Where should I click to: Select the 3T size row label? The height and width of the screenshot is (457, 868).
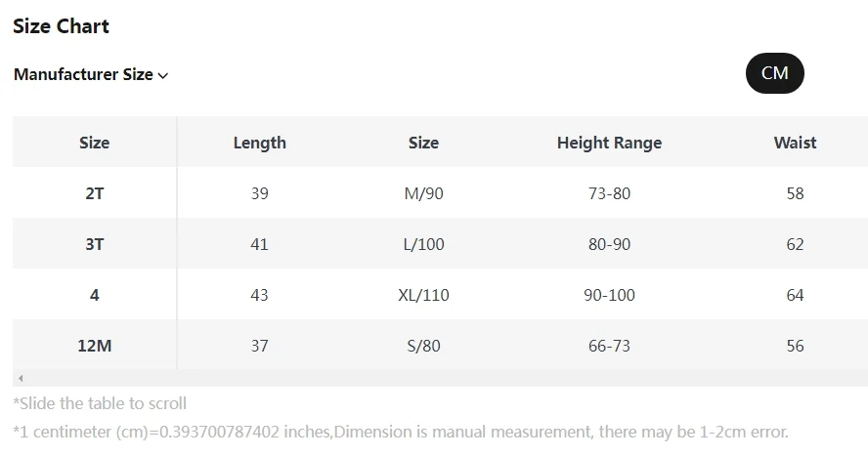[x=94, y=244]
